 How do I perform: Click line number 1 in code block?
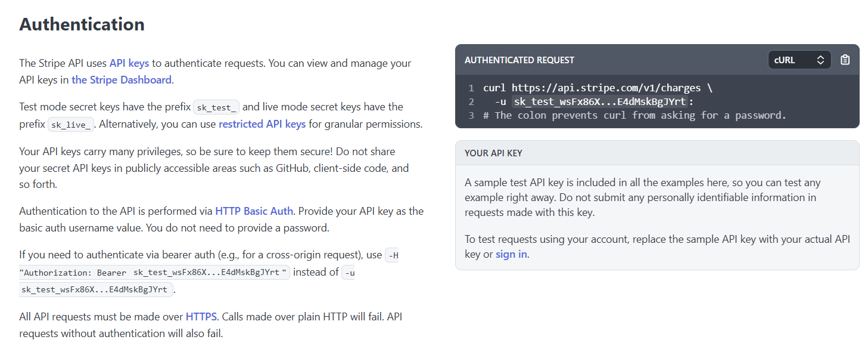coord(471,88)
